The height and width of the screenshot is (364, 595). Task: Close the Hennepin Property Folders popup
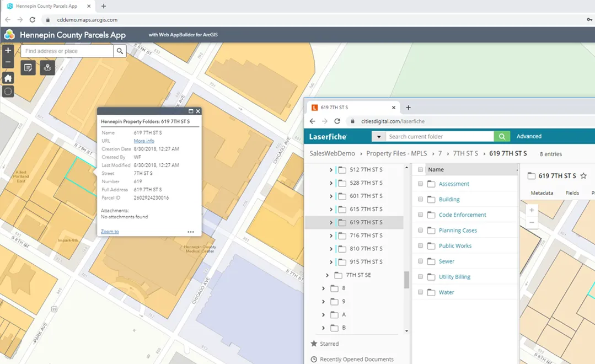(198, 111)
